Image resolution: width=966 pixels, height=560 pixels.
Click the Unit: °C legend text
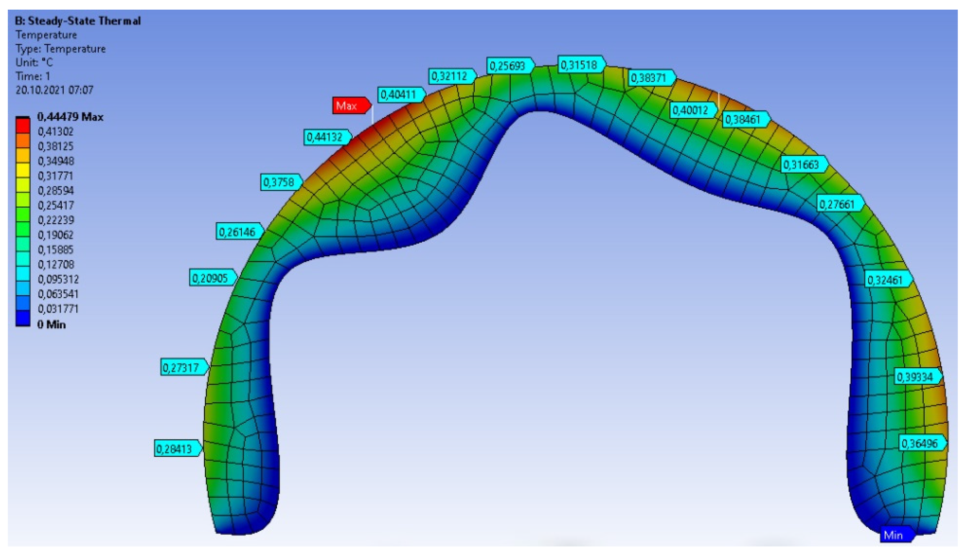pos(34,62)
